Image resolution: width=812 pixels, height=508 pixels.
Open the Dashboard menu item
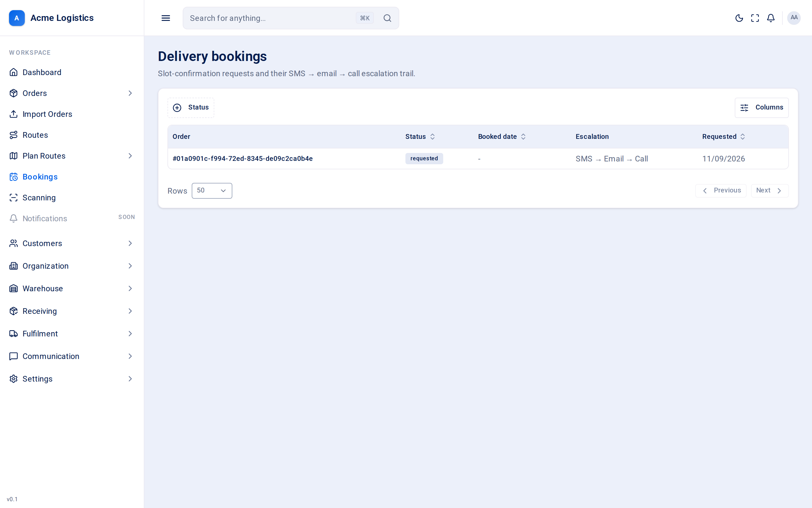72,72
